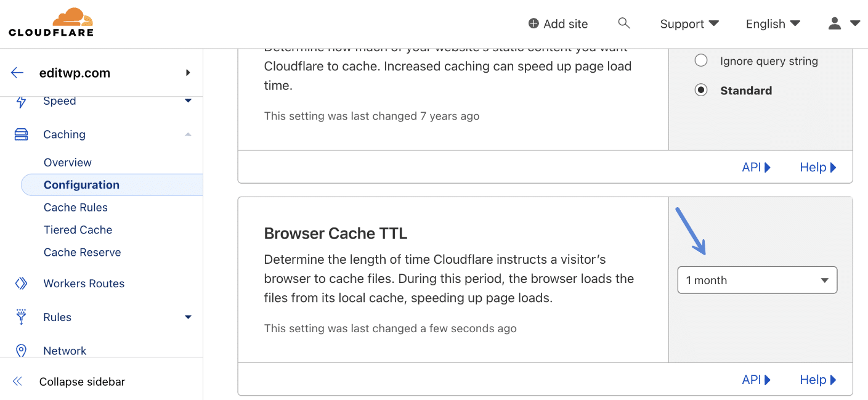Viewport: 868px width, 400px height.
Task: Expand the Rules sidebar section
Action: (x=188, y=317)
